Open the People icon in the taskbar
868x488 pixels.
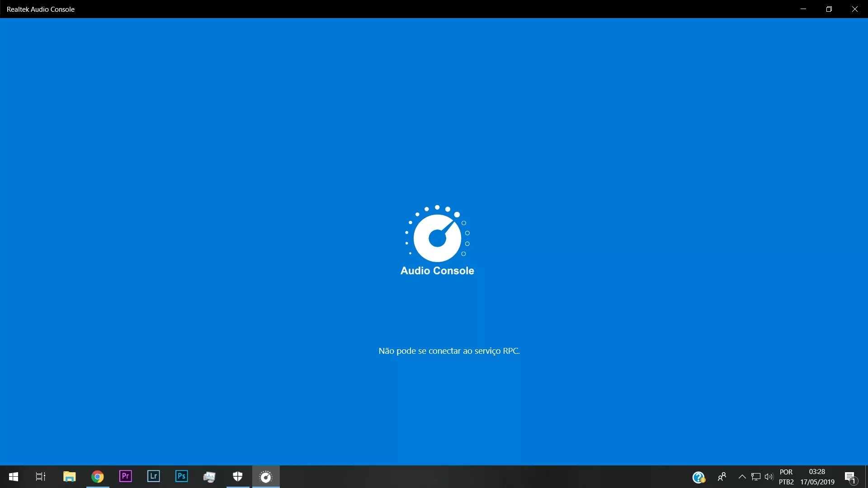(722, 477)
